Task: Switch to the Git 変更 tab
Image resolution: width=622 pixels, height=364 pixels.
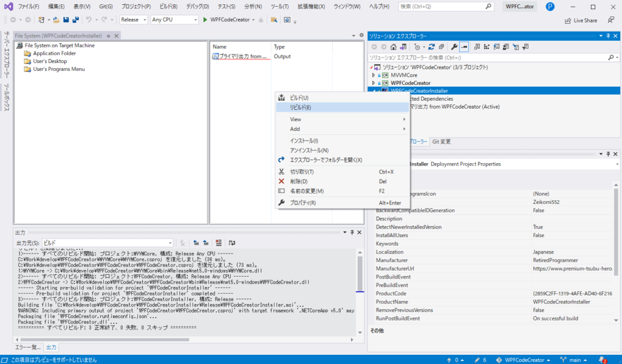Action: 441,141
